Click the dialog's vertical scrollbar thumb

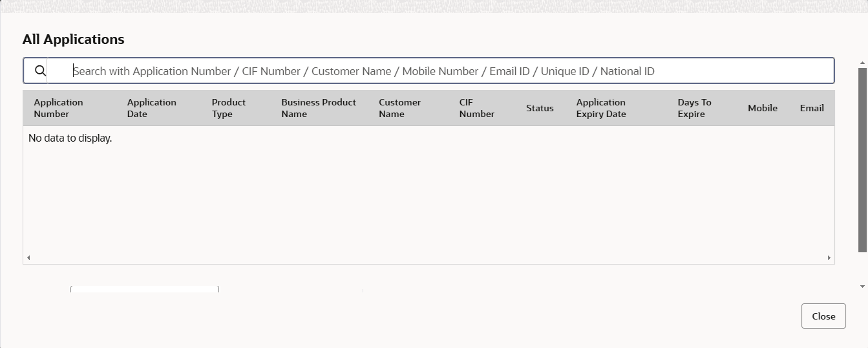863,160
